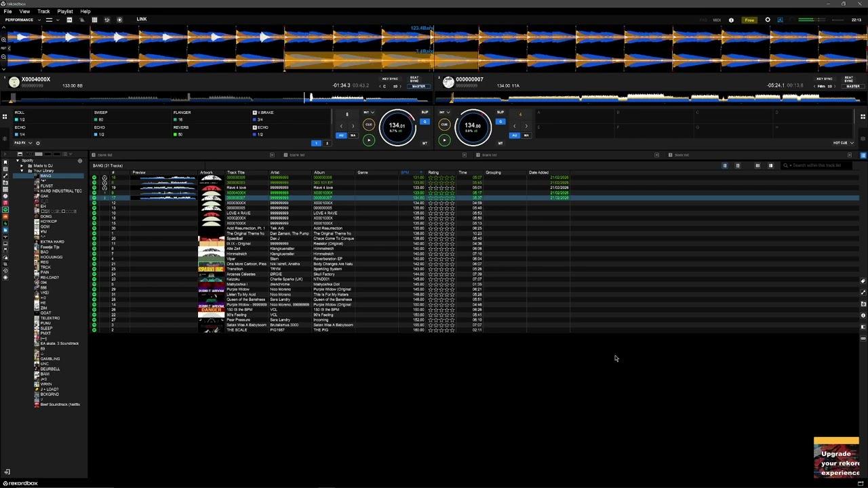This screenshot has height=488, width=868.
Task: Play deck 1 with the green play button
Action: (x=368, y=140)
